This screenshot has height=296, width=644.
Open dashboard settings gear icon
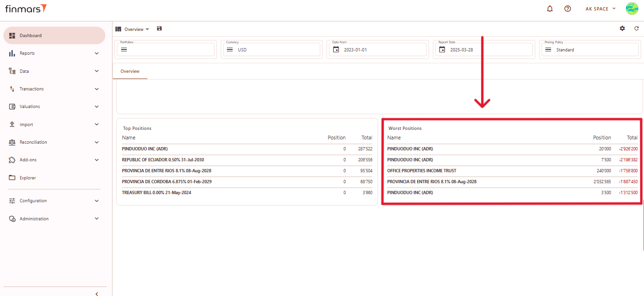[622, 29]
